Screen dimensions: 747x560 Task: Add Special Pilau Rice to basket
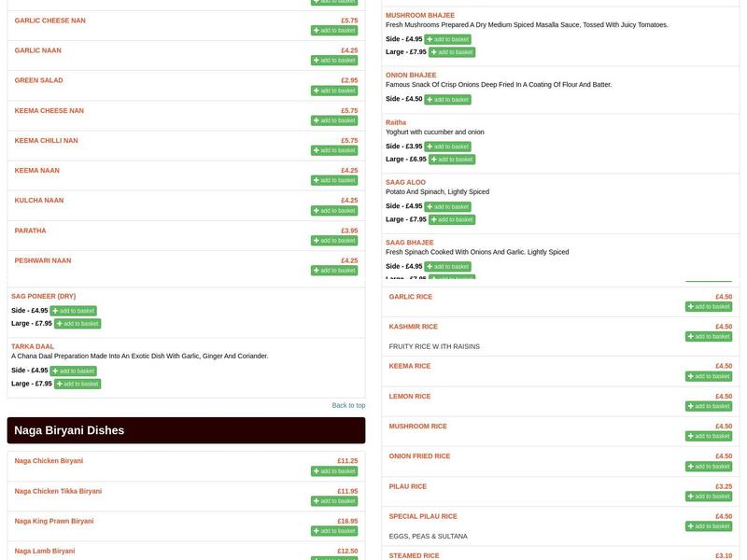(708, 526)
